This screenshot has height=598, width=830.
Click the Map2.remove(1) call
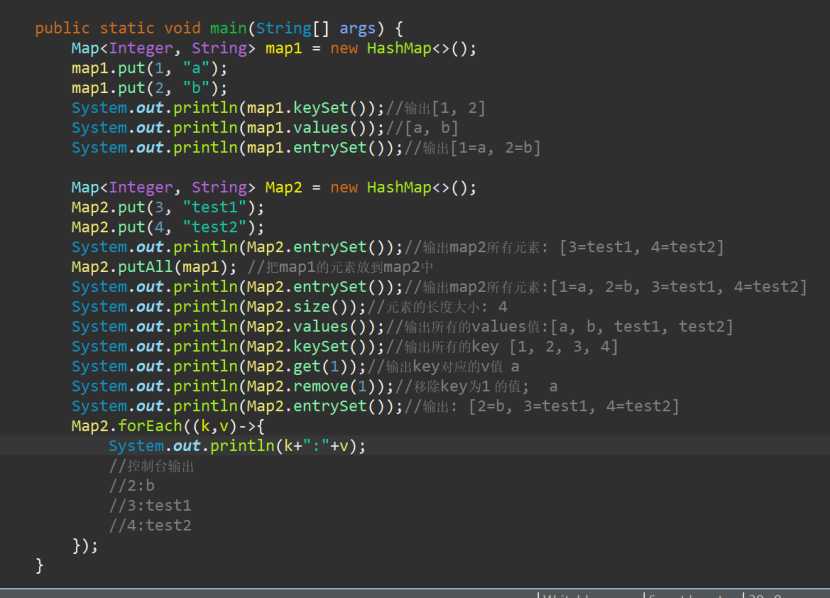(x=314, y=386)
